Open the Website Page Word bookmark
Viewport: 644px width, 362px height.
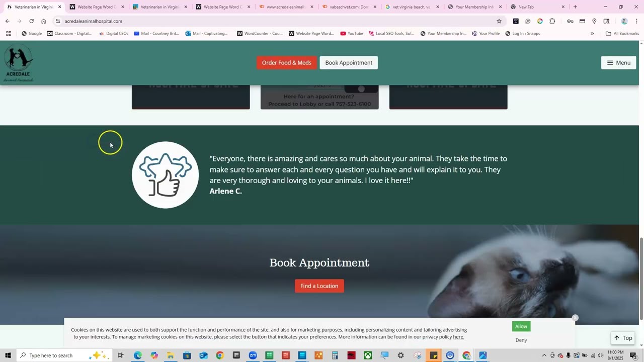tap(311, 34)
